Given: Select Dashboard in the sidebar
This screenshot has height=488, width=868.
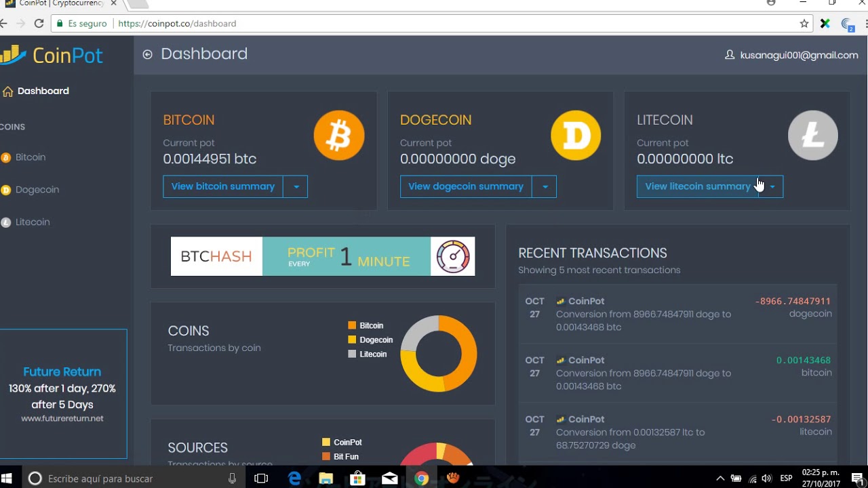Looking at the screenshot, I should point(43,91).
